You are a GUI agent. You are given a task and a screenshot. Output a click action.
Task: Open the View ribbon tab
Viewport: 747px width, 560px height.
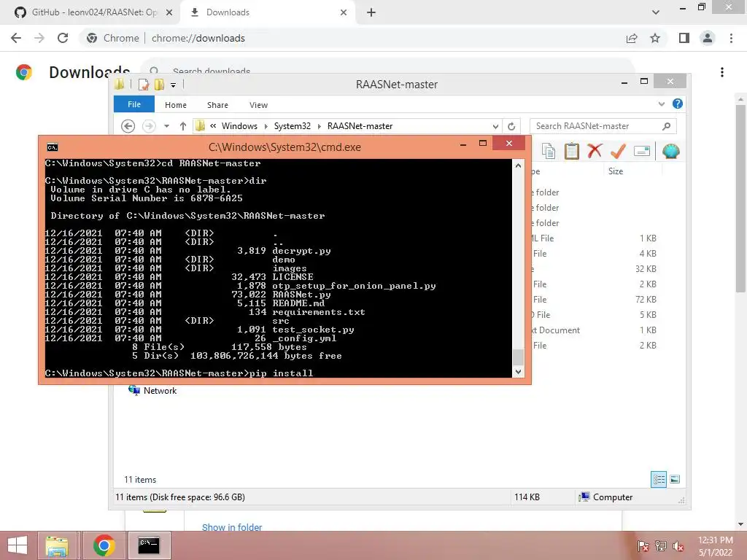(258, 105)
